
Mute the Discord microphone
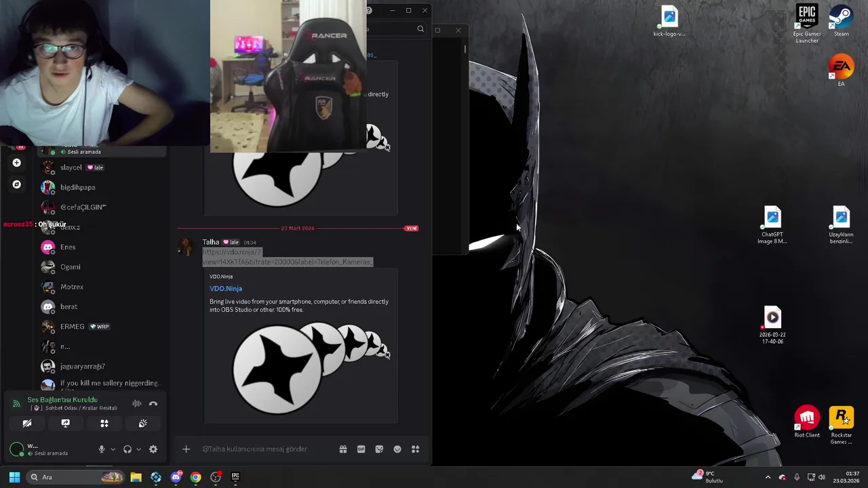[102, 449]
